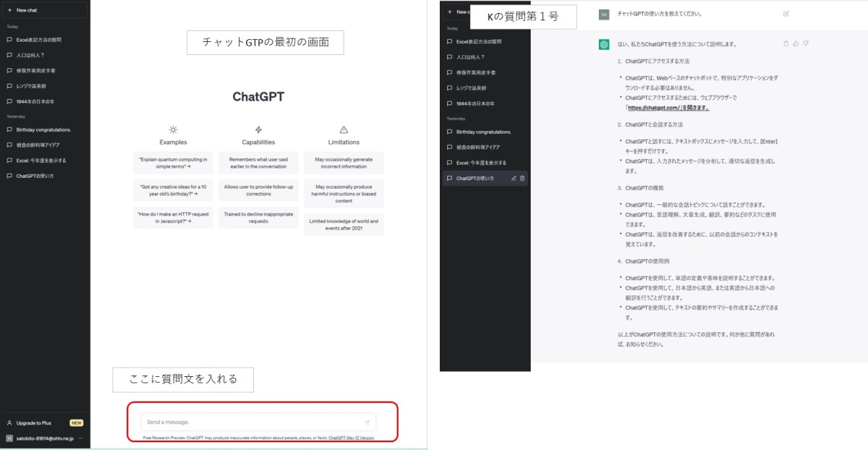Image resolution: width=868 pixels, height=450 pixels.
Task: Click the chat icon beside 修復作業用皮手套 in the right window
Action: coord(450,72)
